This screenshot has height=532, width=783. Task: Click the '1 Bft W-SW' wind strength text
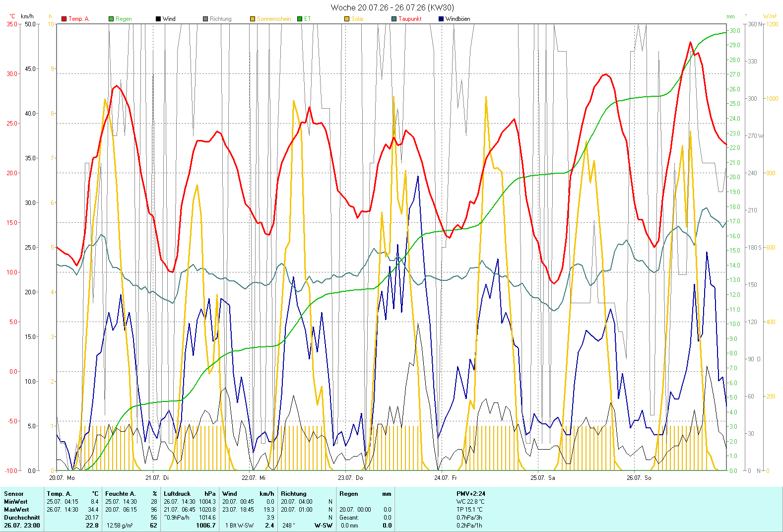pos(239,526)
